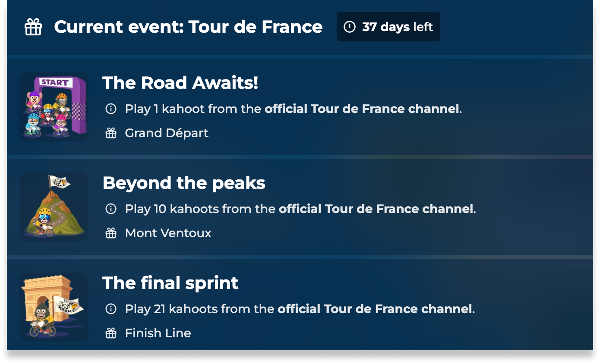
Task: Click info icon next to Play 1 kahoot
Action: tap(111, 109)
